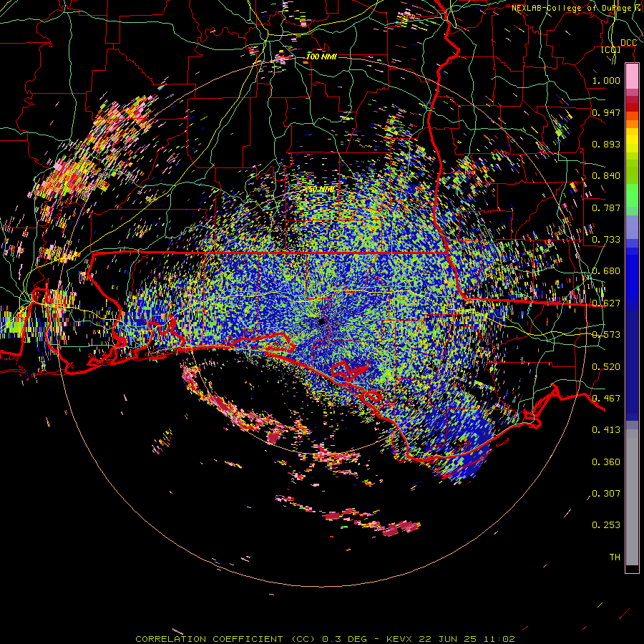Click the DCC product label above the legend
Viewport: 644px width, 644px height.
coord(628,43)
